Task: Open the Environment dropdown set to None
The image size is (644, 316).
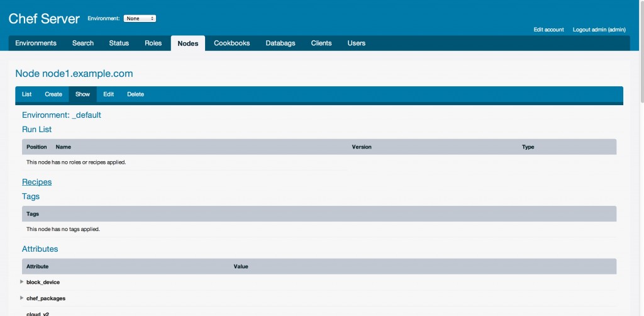Action: tap(140, 18)
